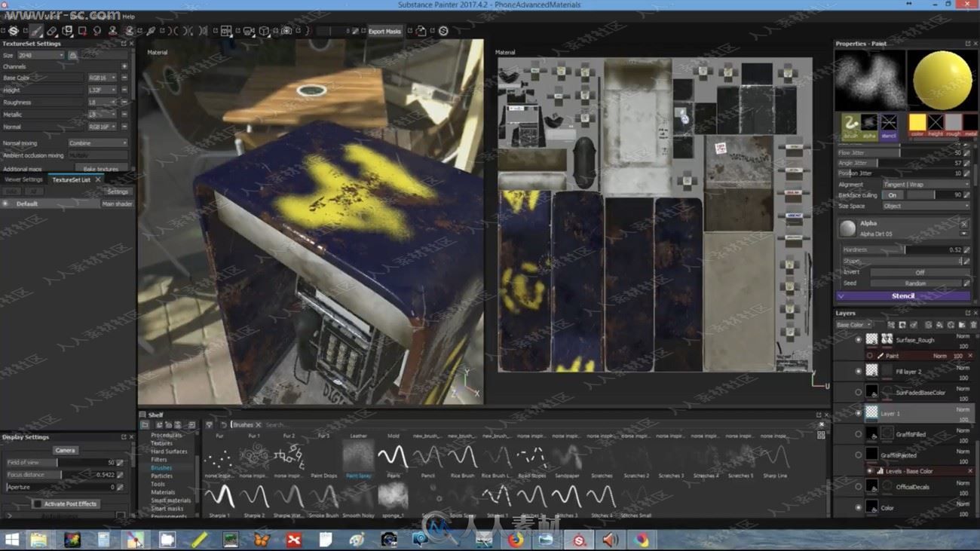The height and width of the screenshot is (551, 980).
Task: Open Windows Start menu
Action: [x=12, y=540]
